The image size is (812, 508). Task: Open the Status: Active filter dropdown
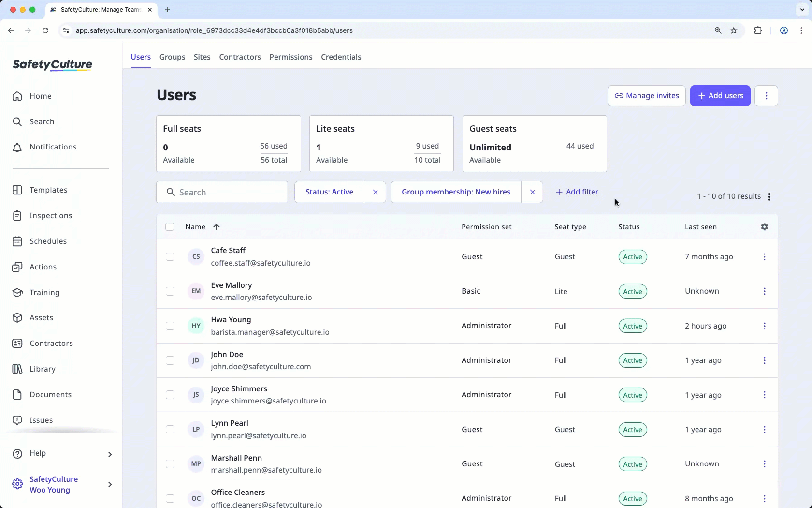pyautogui.click(x=330, y=192)
